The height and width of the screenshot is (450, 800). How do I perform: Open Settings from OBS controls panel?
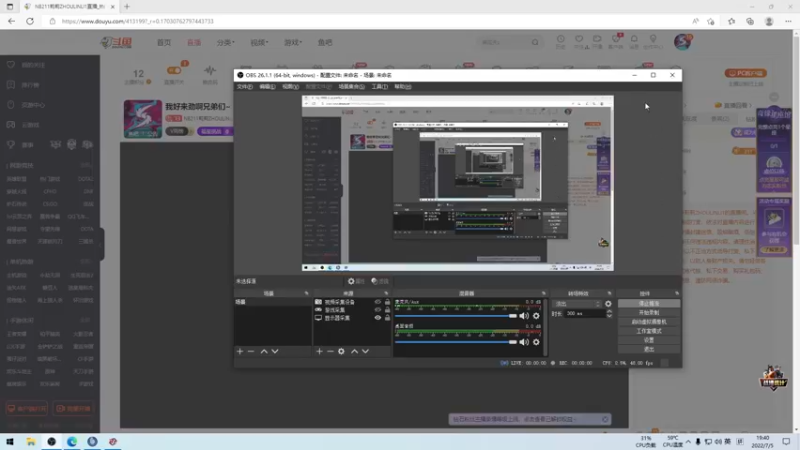pos(648,340)
